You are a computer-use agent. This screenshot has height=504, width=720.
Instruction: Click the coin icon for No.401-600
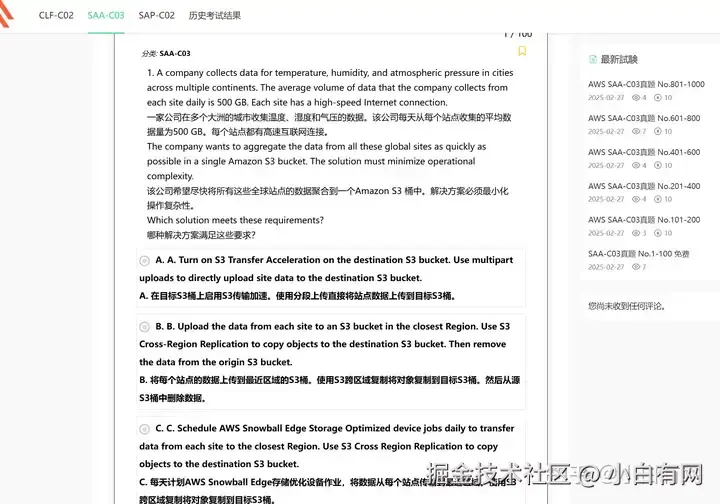tap(658, 166)
